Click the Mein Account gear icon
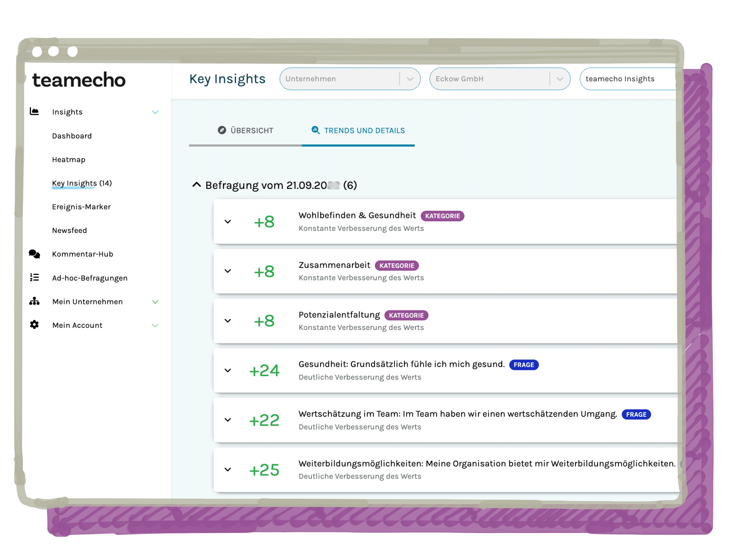 pos(34,324)
